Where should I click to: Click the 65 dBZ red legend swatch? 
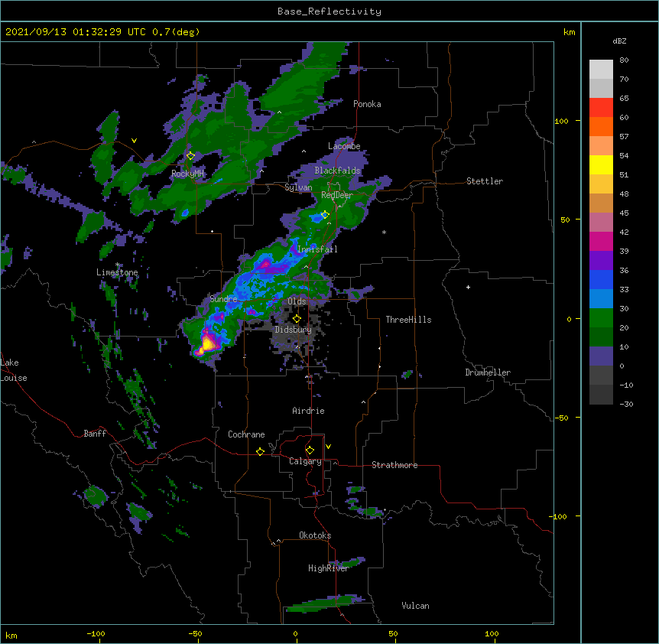click(x=601, y=108)
